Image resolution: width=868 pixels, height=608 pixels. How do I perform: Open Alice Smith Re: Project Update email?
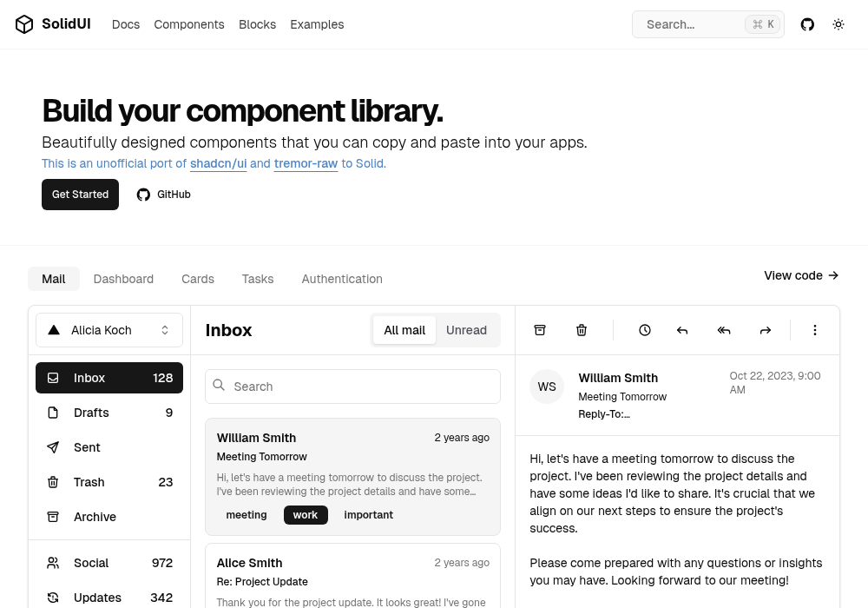pos(352,576)
